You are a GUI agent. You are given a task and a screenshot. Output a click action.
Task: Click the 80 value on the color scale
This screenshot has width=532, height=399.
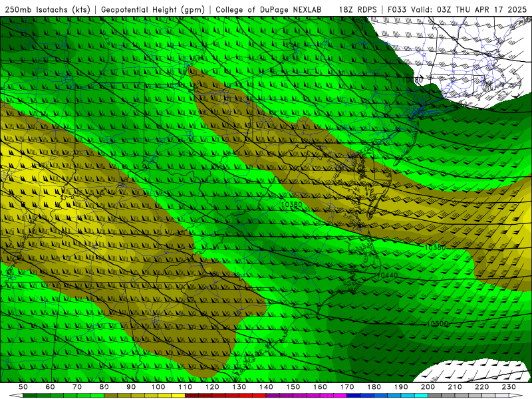coord(104,387)
